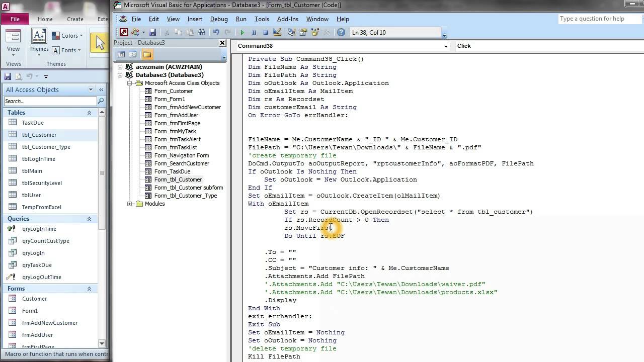Collapse Microsoft Access Class Objects folder

coord(129,83)
